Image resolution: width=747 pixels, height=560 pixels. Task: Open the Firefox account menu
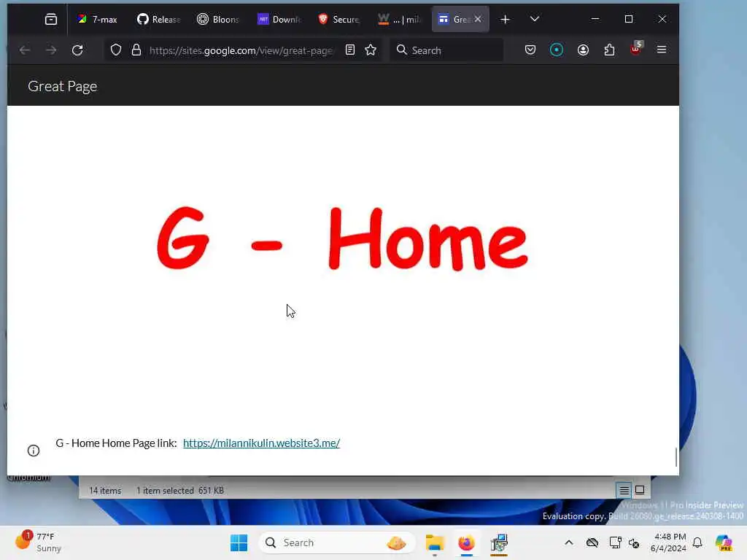click(x=583, y=50)
